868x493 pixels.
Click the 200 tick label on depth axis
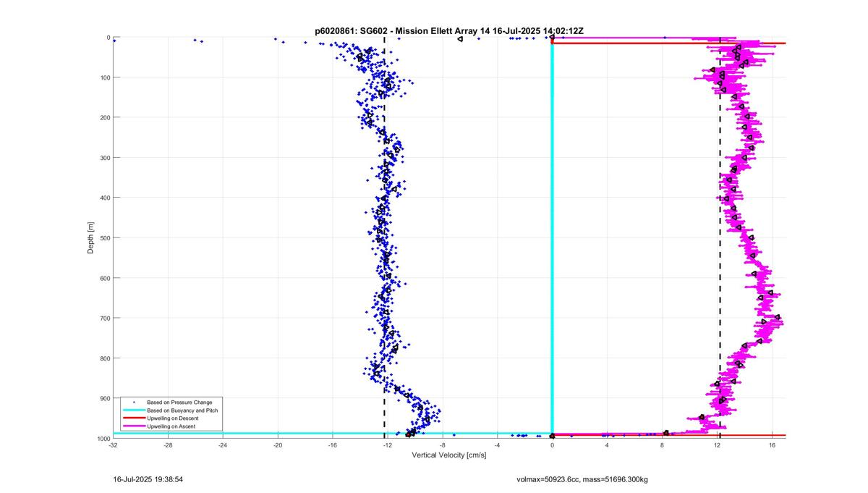coord(104,117)
